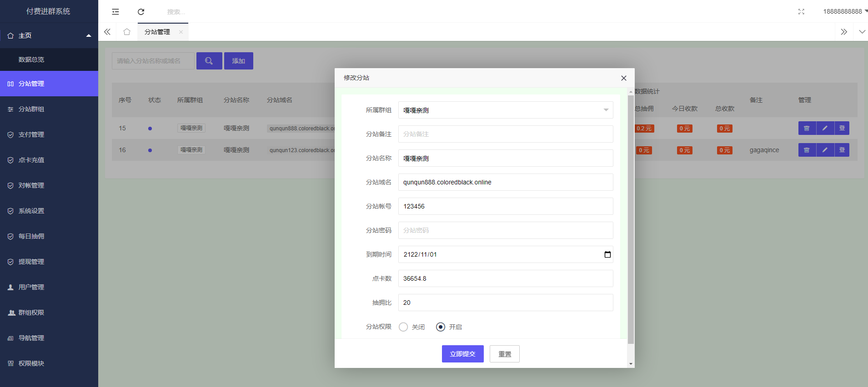The image size is (868, 387).
Task: Click the dialog vertical scrollbar
Action: pyautogui.click(x=631, y=219)
